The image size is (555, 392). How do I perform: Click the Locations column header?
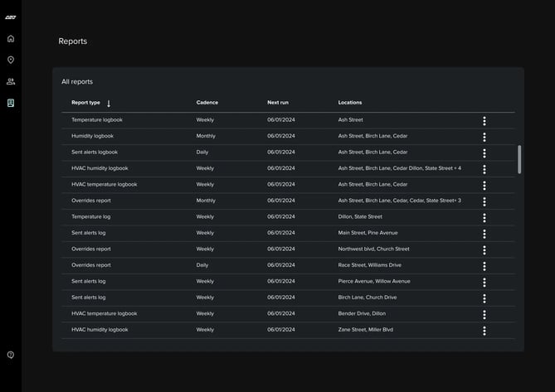click(x=350, y=103)
